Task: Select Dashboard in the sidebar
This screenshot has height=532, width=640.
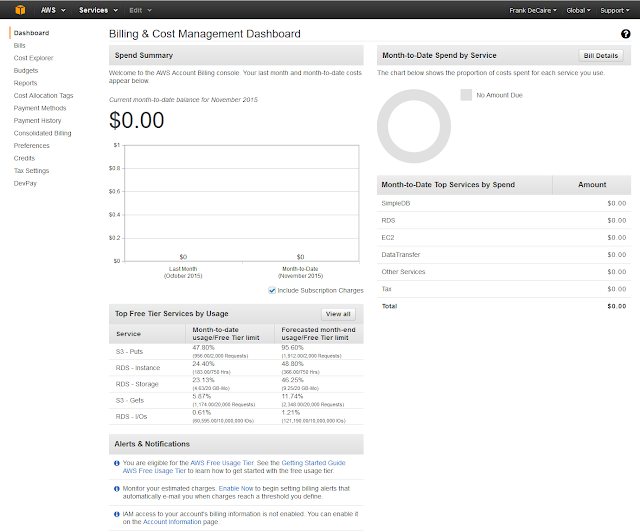Action: (31, 33)
